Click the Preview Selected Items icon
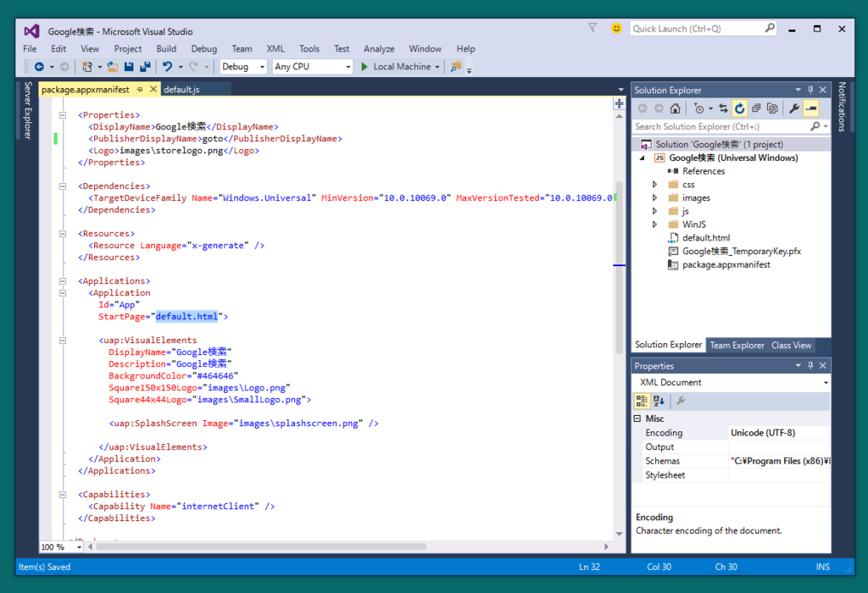The image size is (868, 593). coord(811,108)
